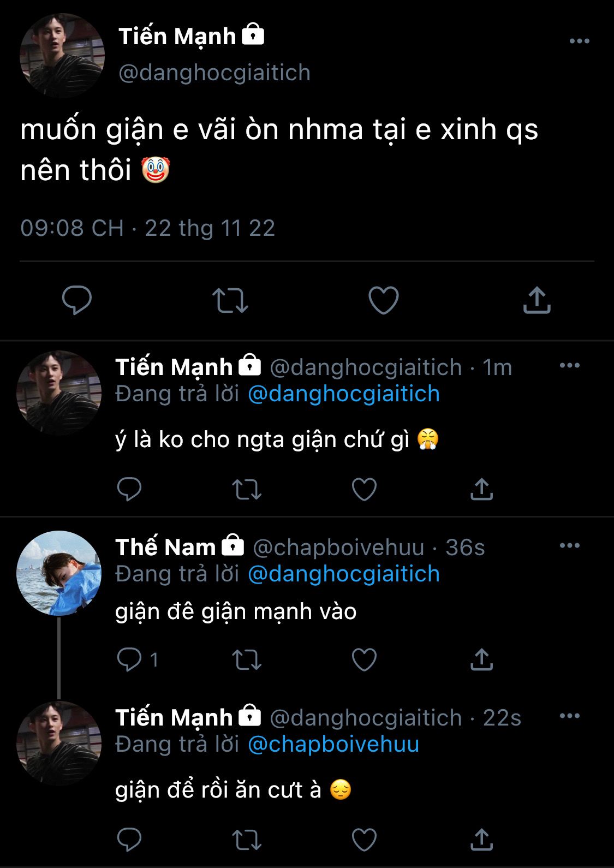Retweet the main tweet about 'muốn giận e'
This screenshot has height=868, width=614.
point(230,300)
